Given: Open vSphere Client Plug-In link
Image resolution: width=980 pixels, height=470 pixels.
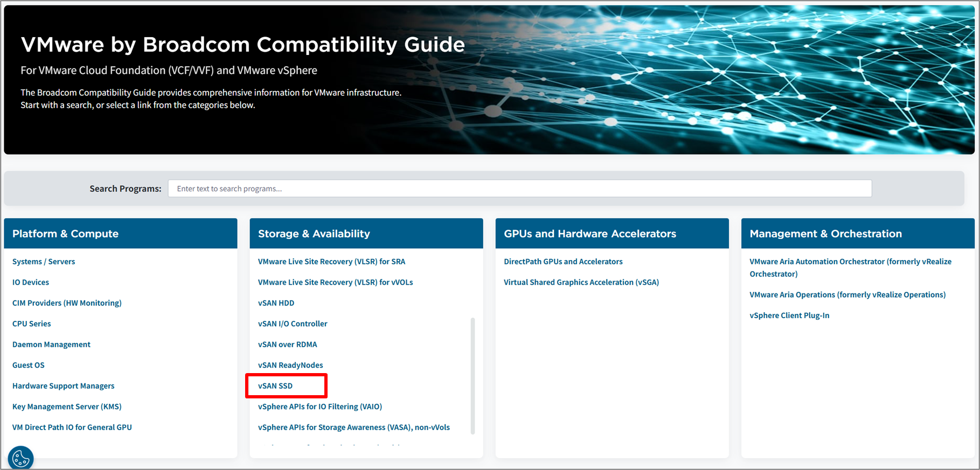Looking at the screenshot, I should [789, 315].
